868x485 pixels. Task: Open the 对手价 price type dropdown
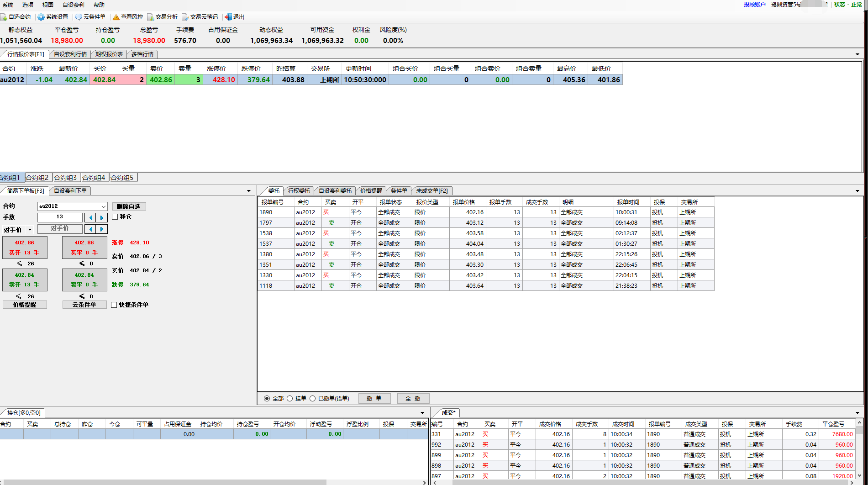(x=30, y=230)
